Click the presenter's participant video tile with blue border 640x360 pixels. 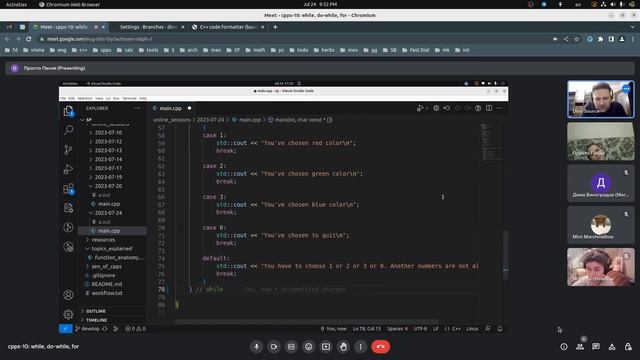(601, 99)
